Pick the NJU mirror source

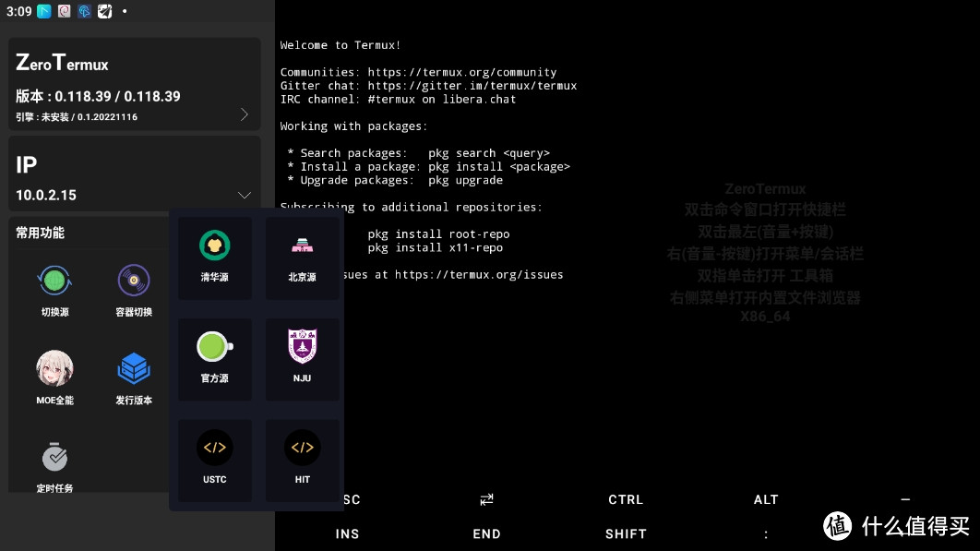[x=303, y=359]
